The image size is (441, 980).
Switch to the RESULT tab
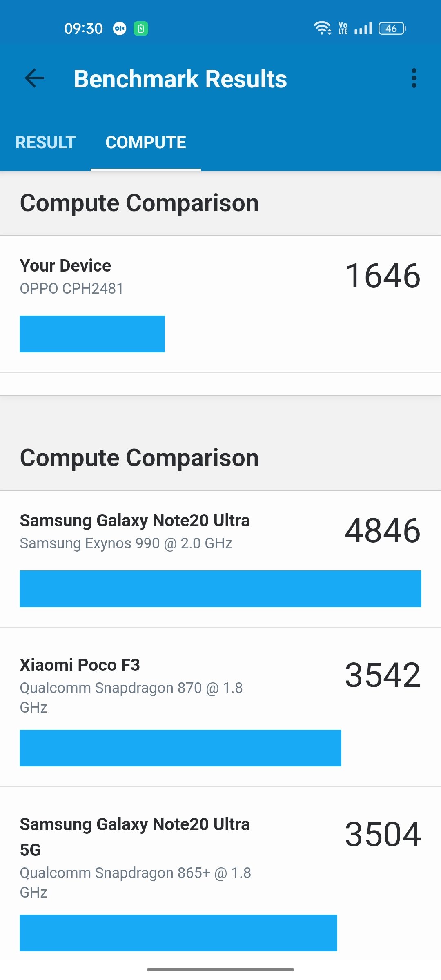point(45,143)
